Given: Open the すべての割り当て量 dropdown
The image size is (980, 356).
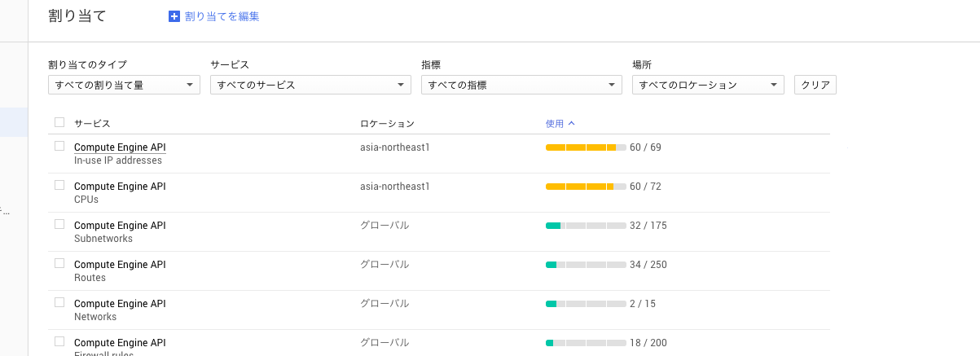Looking at the screenshot, I should pos(124,85).
